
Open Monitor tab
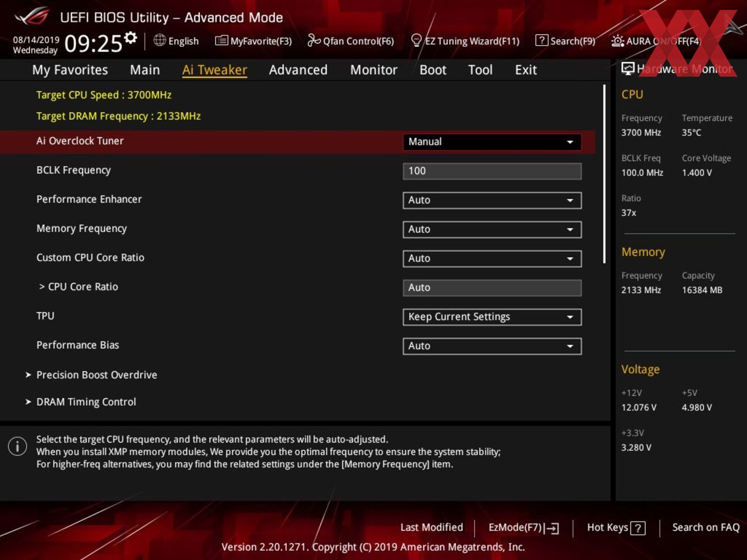(x=374, y=70)
